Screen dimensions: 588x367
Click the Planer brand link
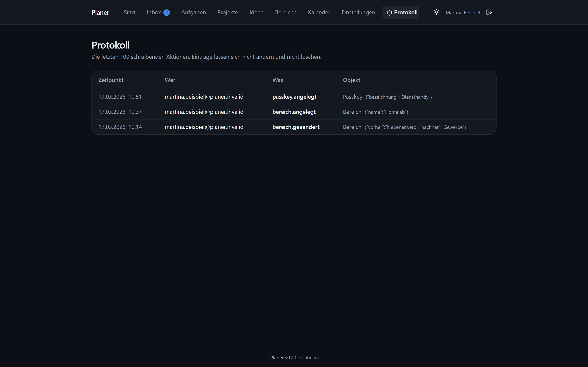(x=100, y=13)
